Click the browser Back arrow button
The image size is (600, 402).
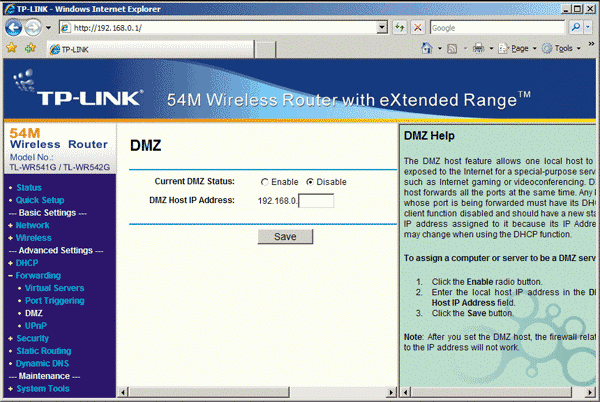pos(13,28)
